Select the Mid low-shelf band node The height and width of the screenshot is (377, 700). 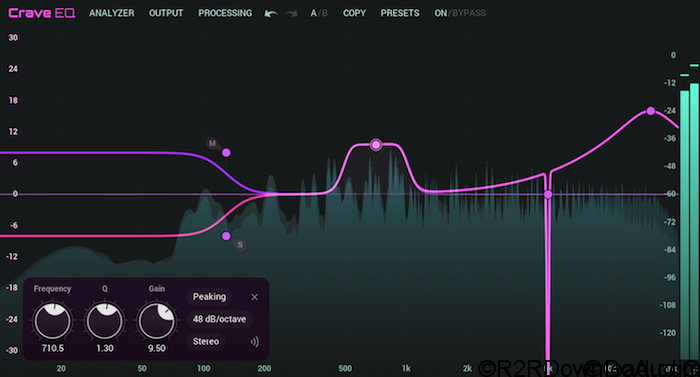click(226, 153)
